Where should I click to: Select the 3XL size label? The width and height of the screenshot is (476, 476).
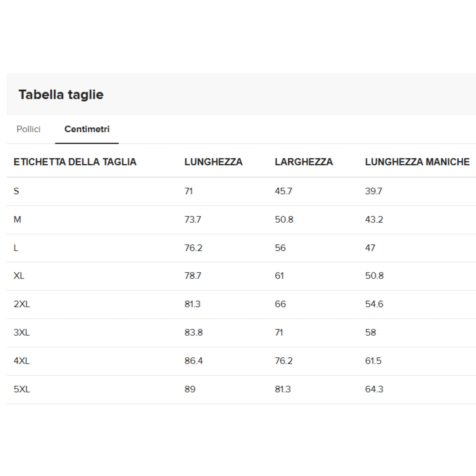(x=22, y=332)
